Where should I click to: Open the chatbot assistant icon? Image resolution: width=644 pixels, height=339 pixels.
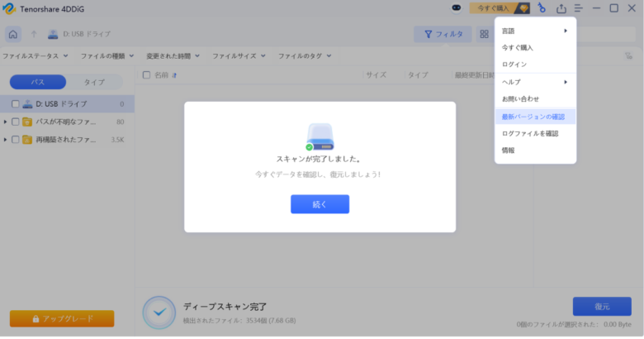[x=457, y=8]
